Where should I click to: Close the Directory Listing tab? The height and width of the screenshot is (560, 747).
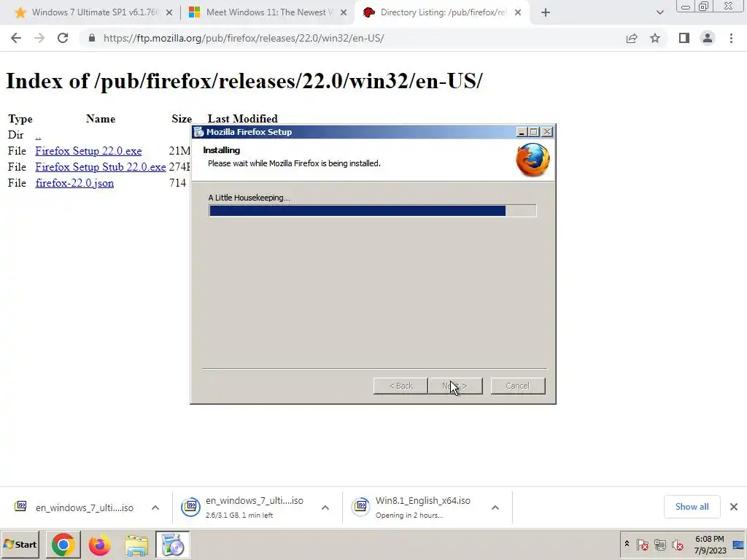(518, 12)
